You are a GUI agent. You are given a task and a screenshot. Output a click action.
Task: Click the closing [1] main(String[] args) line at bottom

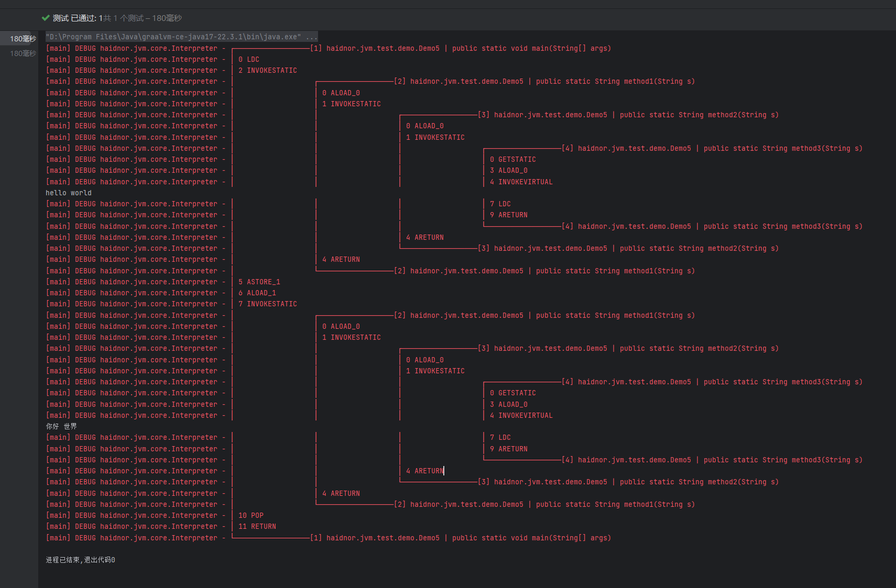[x=460, y=538]
